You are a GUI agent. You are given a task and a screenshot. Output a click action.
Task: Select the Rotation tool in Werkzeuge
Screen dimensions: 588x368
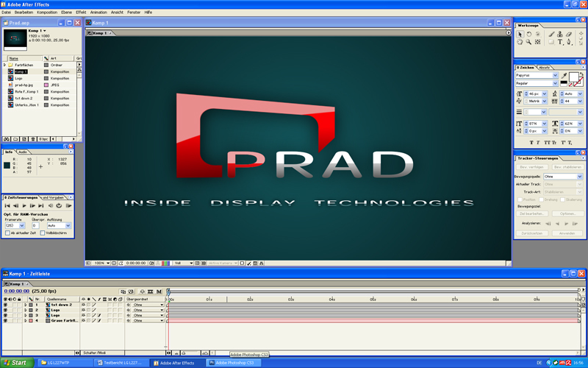pos(528,34)
